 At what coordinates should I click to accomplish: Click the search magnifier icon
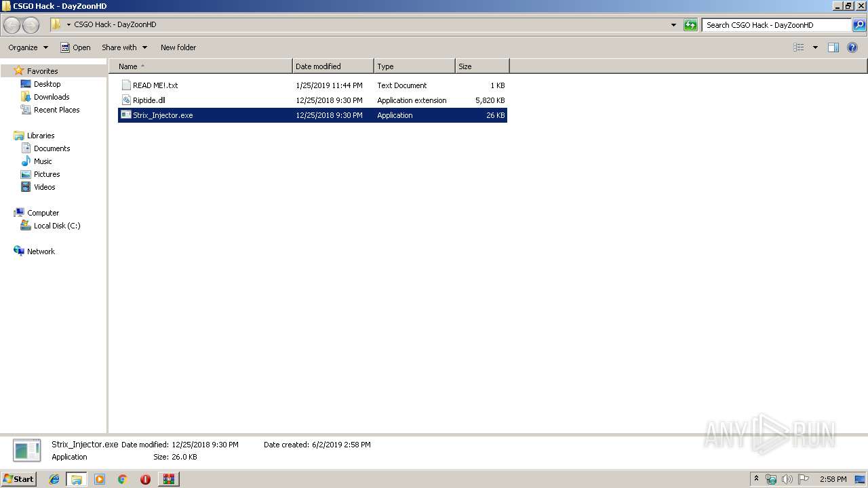point(859,25)
